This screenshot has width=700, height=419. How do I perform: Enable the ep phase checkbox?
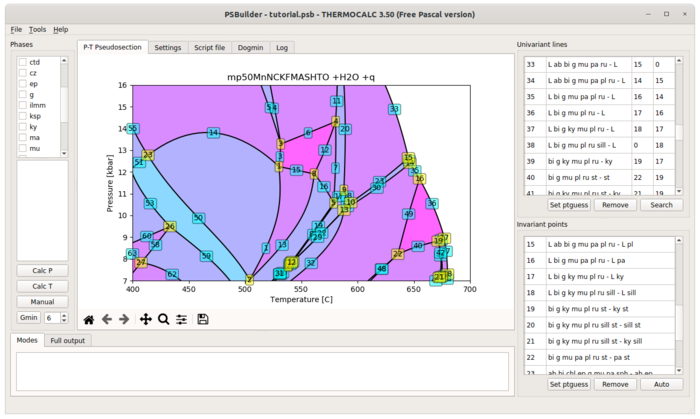tap(23, 83)
